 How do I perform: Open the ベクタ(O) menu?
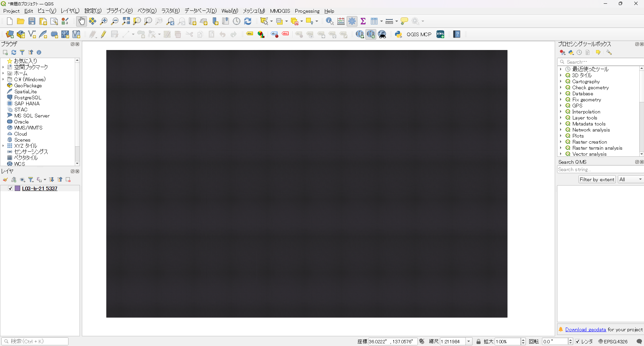point(147,11)
